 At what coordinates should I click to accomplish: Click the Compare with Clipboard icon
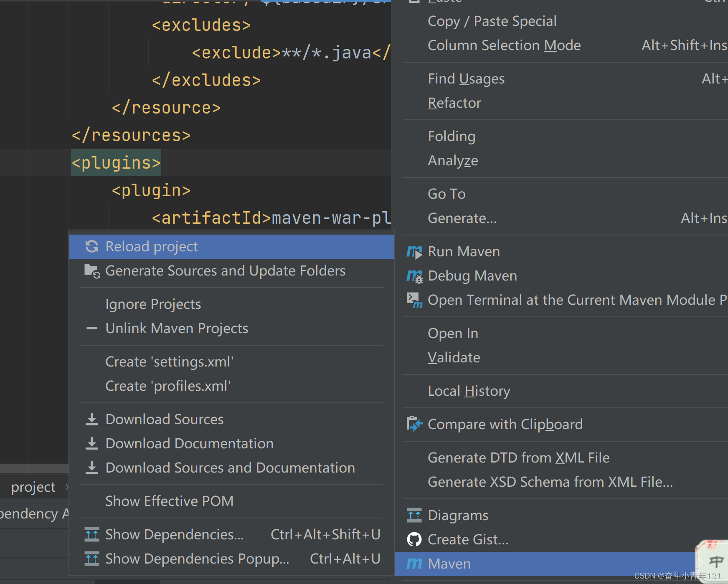point(414,424)
